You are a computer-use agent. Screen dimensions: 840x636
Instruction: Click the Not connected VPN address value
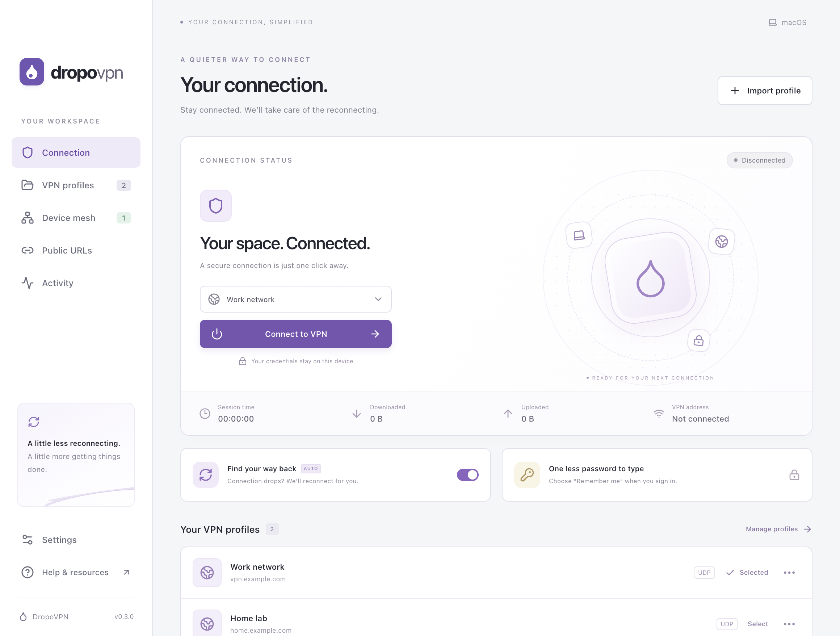click(700, 419)
